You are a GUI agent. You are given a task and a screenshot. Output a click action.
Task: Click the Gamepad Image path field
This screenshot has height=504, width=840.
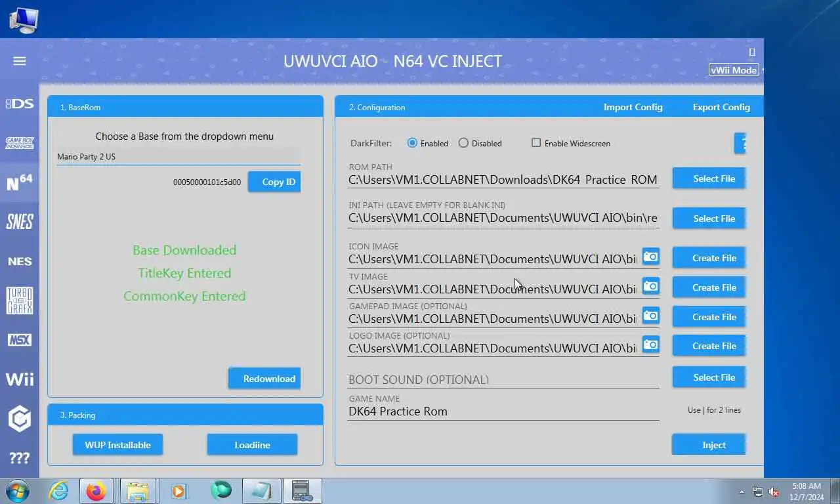[x=493, y=318]
